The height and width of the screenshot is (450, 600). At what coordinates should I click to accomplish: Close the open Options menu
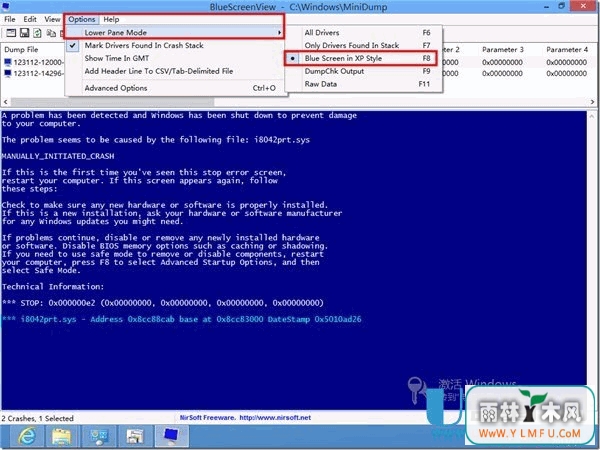tap(82, 19)
